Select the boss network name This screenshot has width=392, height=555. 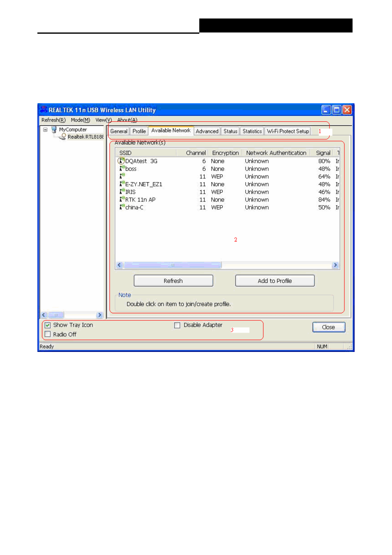tap(131, 169)
